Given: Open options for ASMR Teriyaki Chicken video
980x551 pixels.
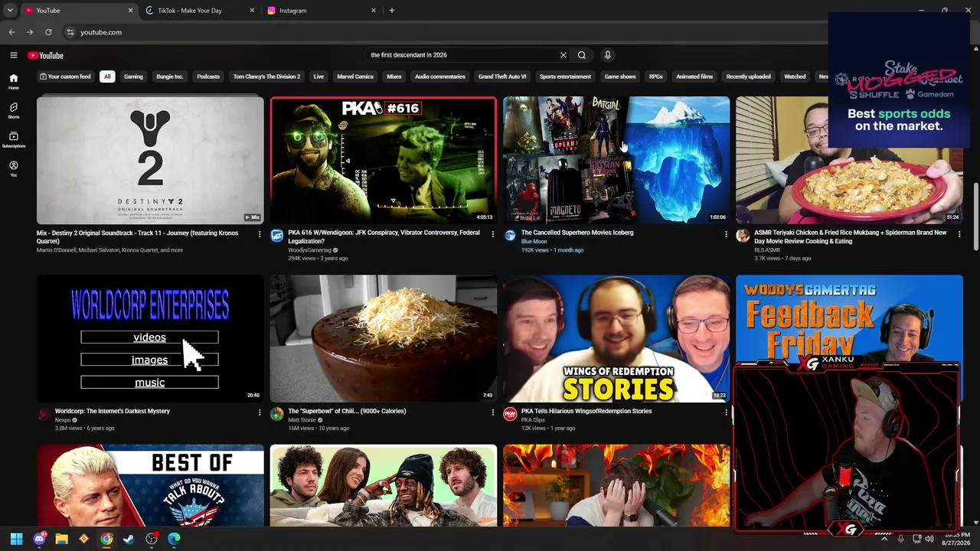Looking at the screenshot, I should (959, 234).
